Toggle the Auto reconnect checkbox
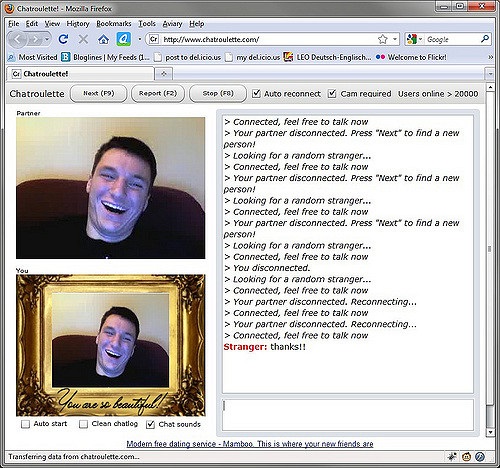This screenshot has height=468, width=500. coord(256,94)
